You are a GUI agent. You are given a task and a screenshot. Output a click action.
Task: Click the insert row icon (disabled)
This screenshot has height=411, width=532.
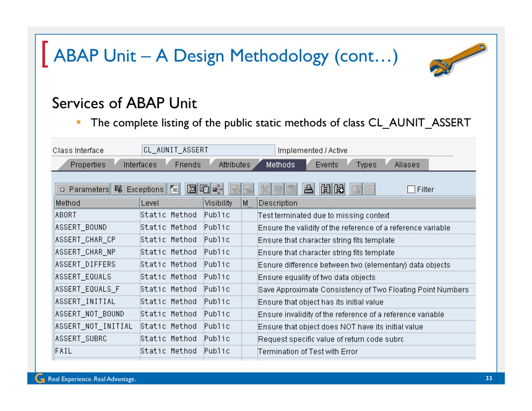(x=235, y=189)
